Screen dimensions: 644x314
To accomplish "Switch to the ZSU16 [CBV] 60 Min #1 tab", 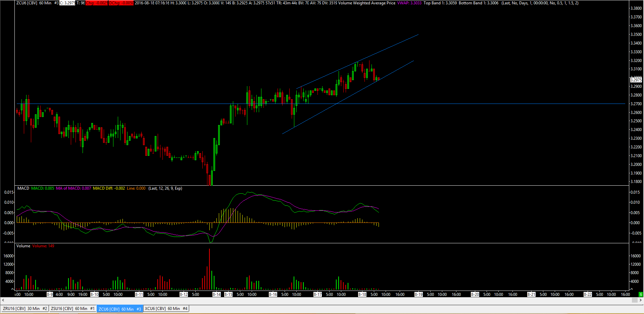I will pyautogui.click(x=72, y=309).
